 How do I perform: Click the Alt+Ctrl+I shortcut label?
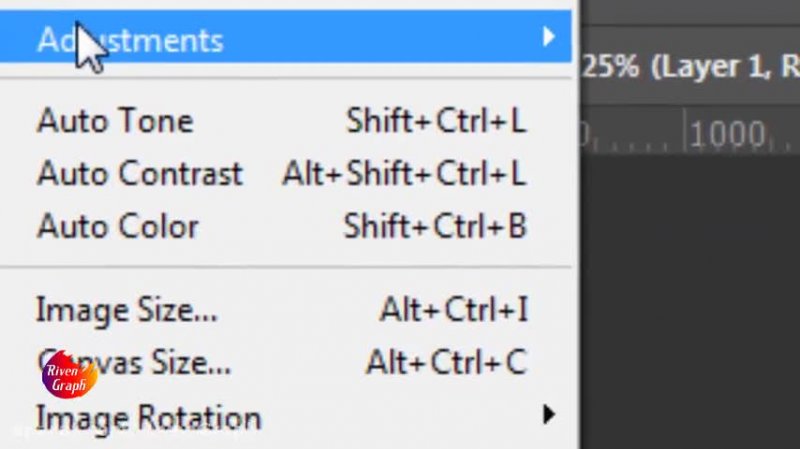[x=453, y=310]
